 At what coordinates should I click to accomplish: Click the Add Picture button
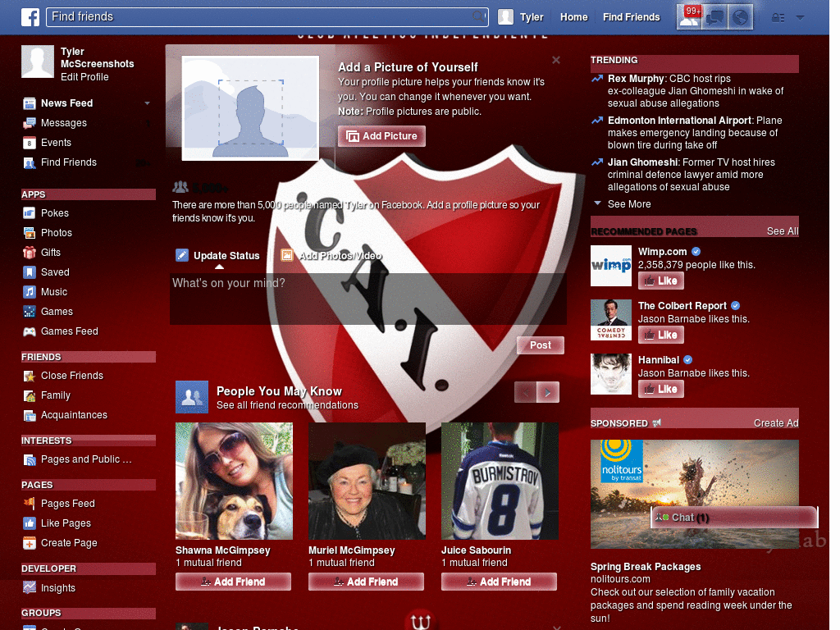click(x=381, y=136)
